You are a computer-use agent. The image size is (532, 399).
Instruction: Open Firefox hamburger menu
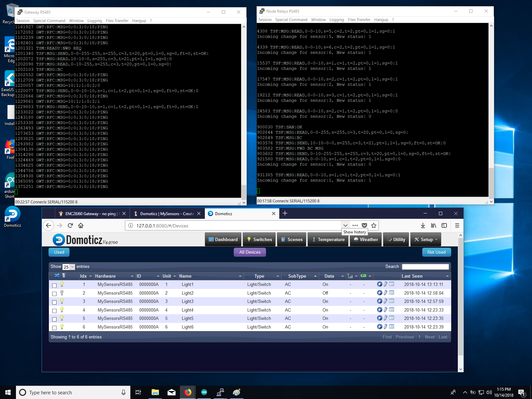click(457, 225)
